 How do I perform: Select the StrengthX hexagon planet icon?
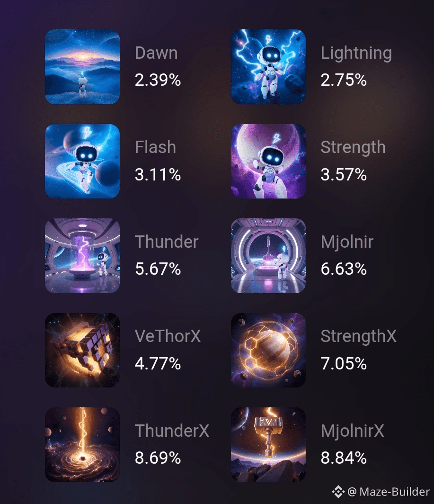(x=268, y=350)
